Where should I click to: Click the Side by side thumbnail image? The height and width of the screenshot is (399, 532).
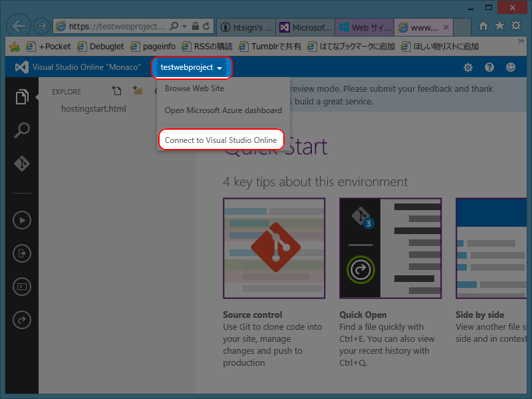point(491,248)
